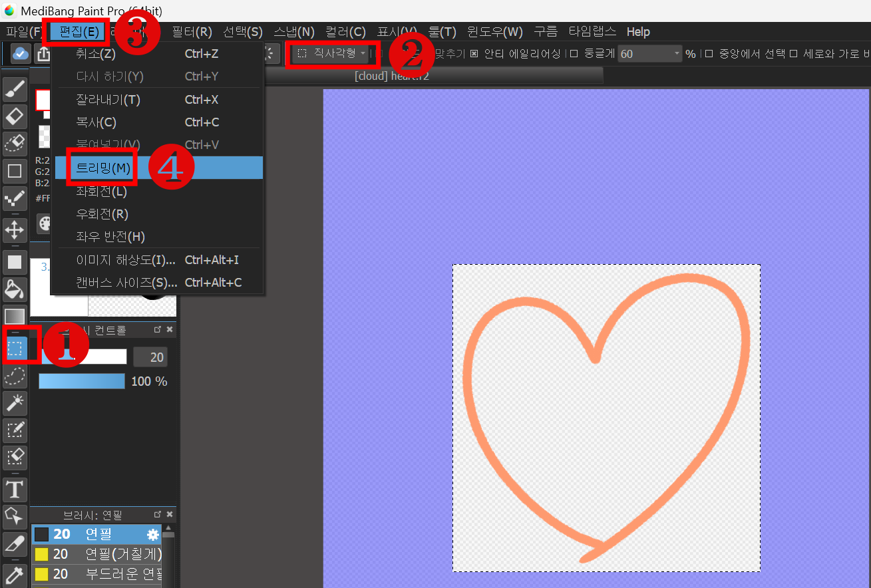The width and height of the screenshot is (871, 588).
Task: Open settings gear for 연필 brush
Action: 153,534
